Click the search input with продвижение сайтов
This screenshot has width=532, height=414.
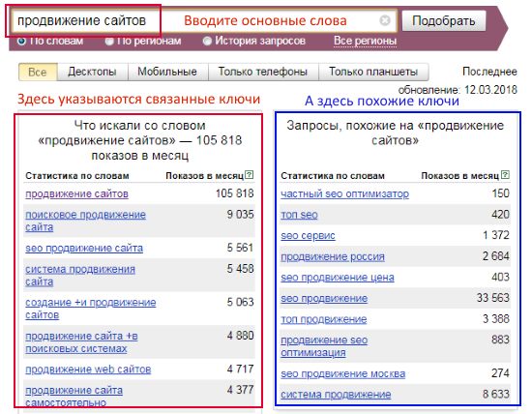tap(203, 20)
